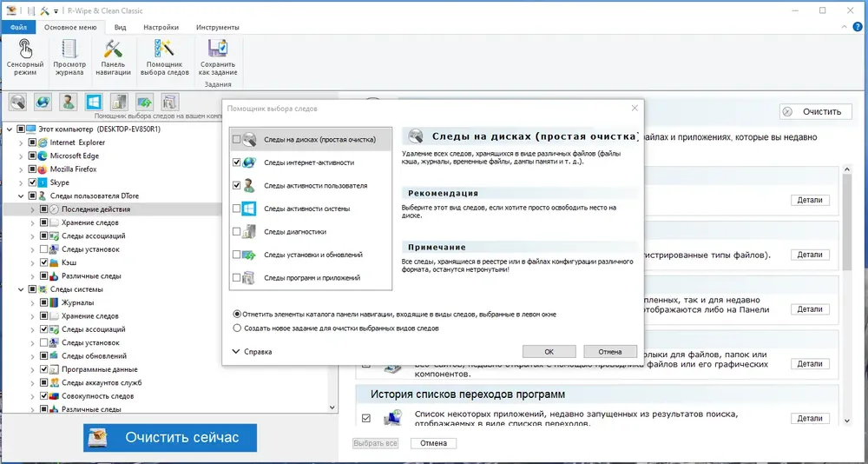Click the installation and updates traces toolbar icon

144,102
